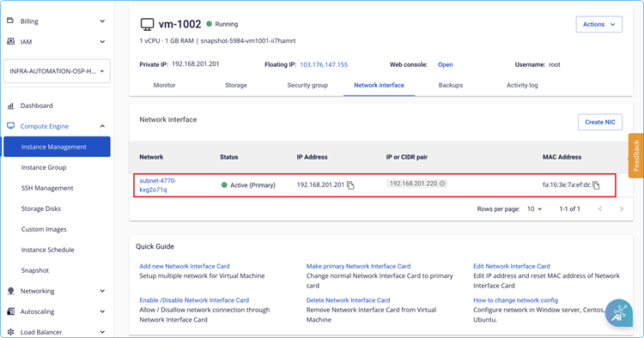Expand the Autoscaling menu chevron
Screen dimensions: 644x338
point(102,311)
